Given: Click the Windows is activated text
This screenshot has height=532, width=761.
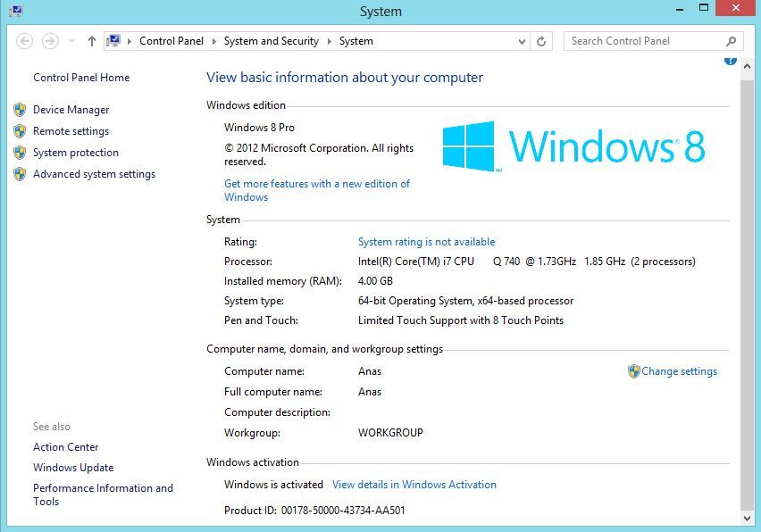Looking at the screenshot, I should point(273,485).
